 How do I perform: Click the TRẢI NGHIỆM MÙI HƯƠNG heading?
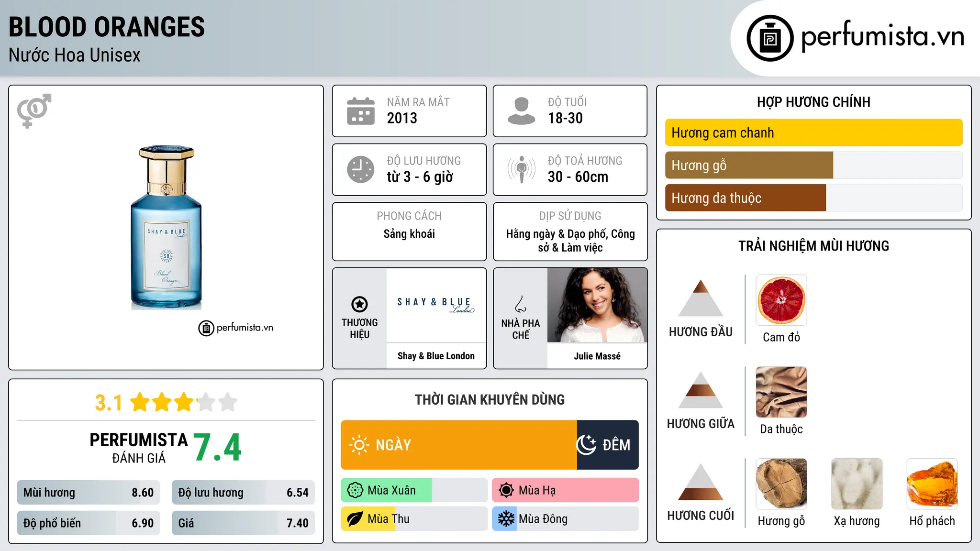click(x=813, y=246)
